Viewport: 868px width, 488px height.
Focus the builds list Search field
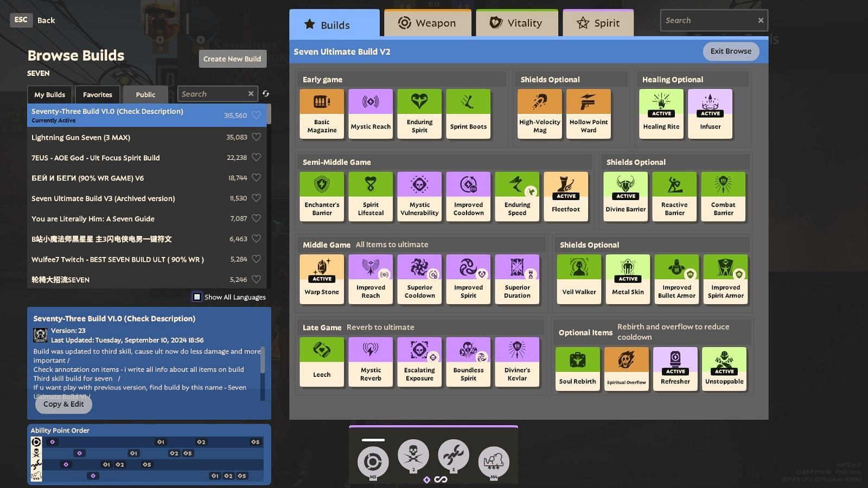pos(213,94)
